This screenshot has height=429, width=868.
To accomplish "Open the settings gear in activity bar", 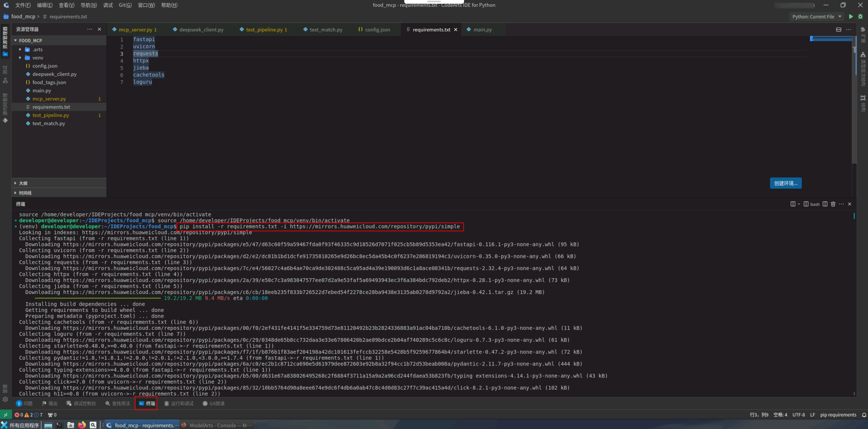I will point(5,399).
